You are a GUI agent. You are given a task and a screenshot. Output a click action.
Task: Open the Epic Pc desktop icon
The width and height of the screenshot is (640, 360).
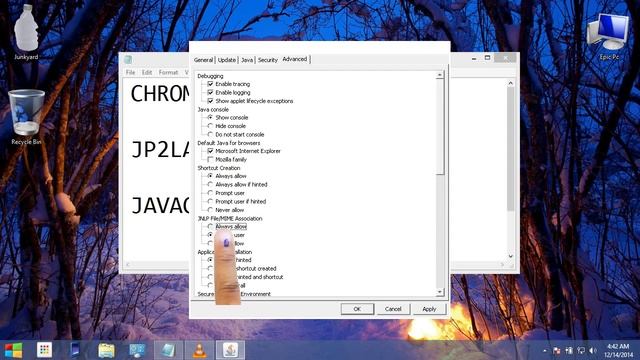point(609,37)
